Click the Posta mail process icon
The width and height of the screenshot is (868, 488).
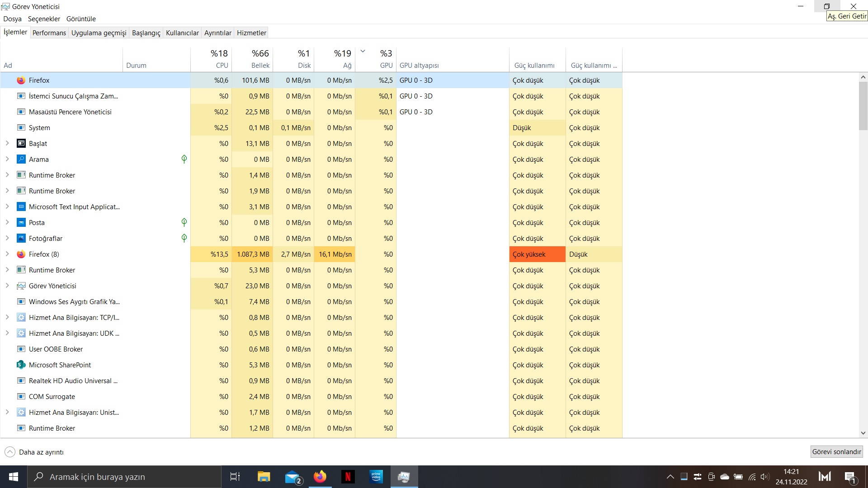pyautogui.click(x=21, y=223)
